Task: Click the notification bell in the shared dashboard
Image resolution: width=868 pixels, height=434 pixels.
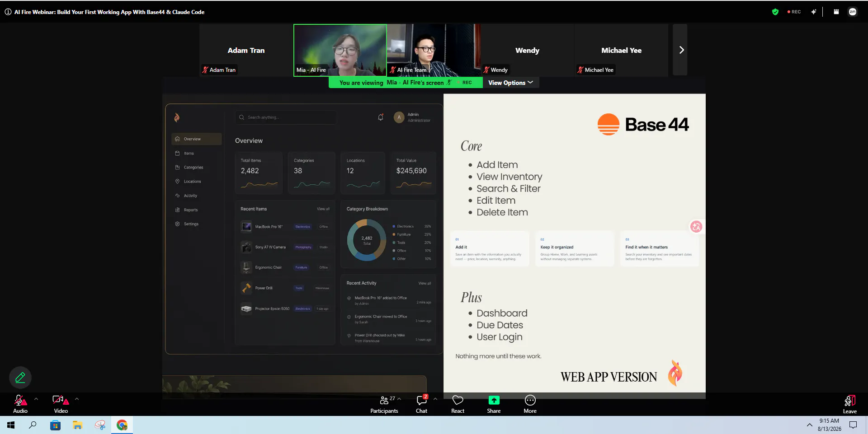Action: pyautogui.click(x=381, y=117)
